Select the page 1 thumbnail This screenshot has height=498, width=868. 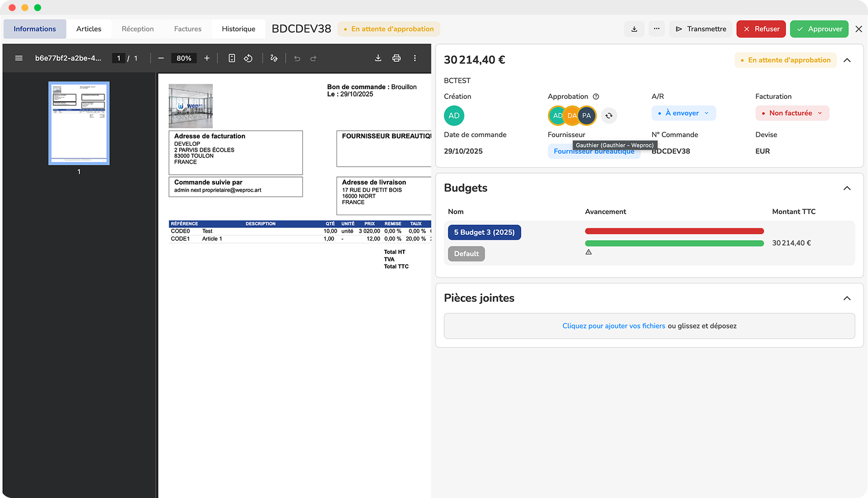(x=79, y=123)
